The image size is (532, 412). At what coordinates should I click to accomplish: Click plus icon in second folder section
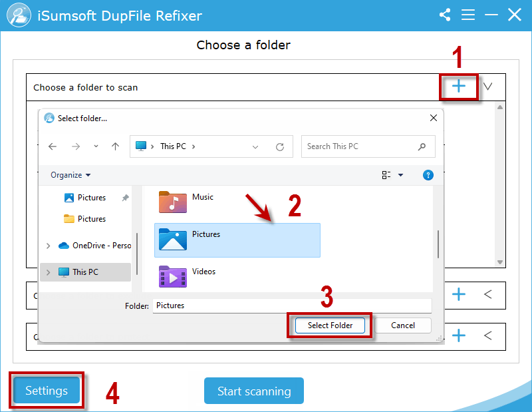459,294
